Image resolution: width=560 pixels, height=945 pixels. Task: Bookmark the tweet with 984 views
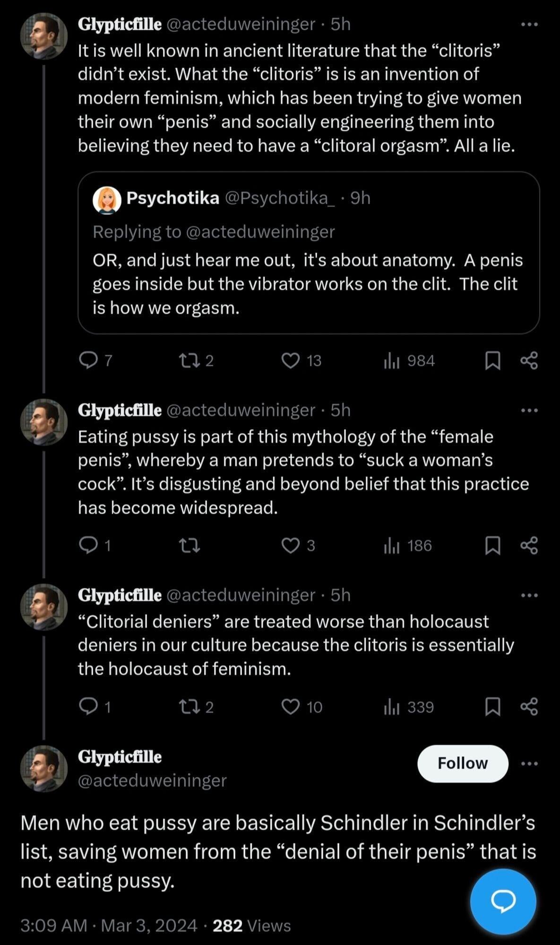click(x=492, y=361)
